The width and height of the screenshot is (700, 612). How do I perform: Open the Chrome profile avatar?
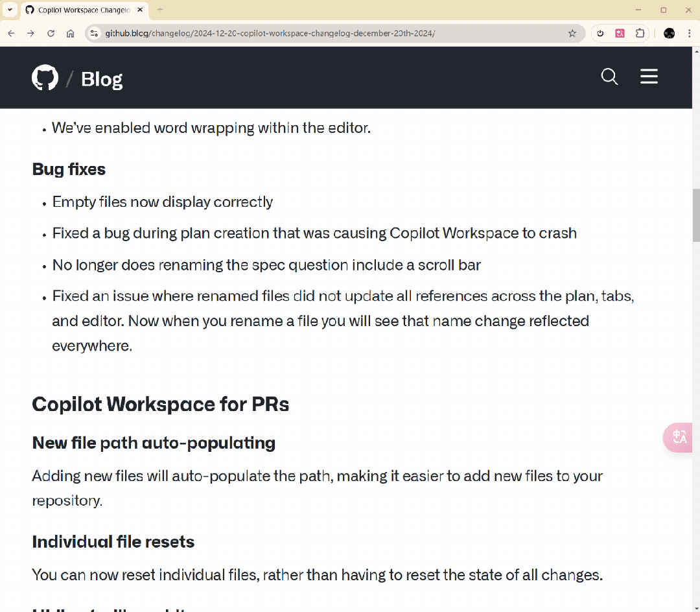(670, 34)
